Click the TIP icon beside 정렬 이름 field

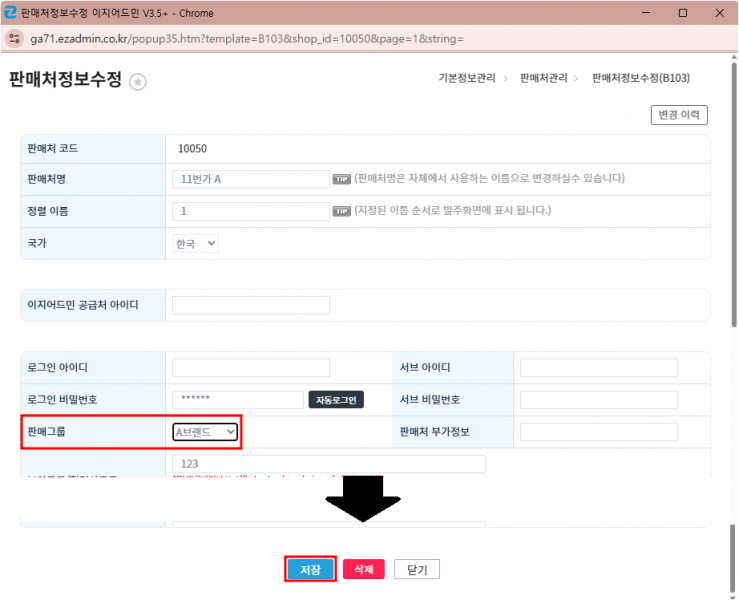[342, 211]
